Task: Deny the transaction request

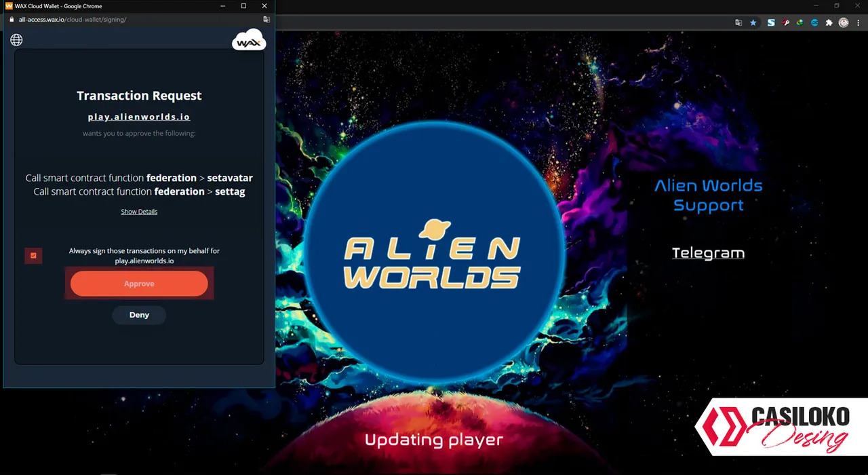Action: (139, 315)
